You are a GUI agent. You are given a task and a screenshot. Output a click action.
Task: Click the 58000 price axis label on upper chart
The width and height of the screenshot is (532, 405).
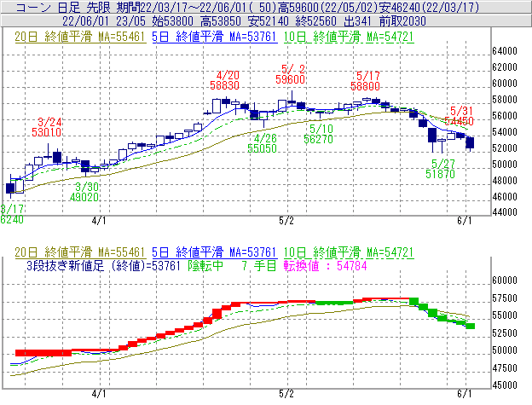[x=505, y=100]
